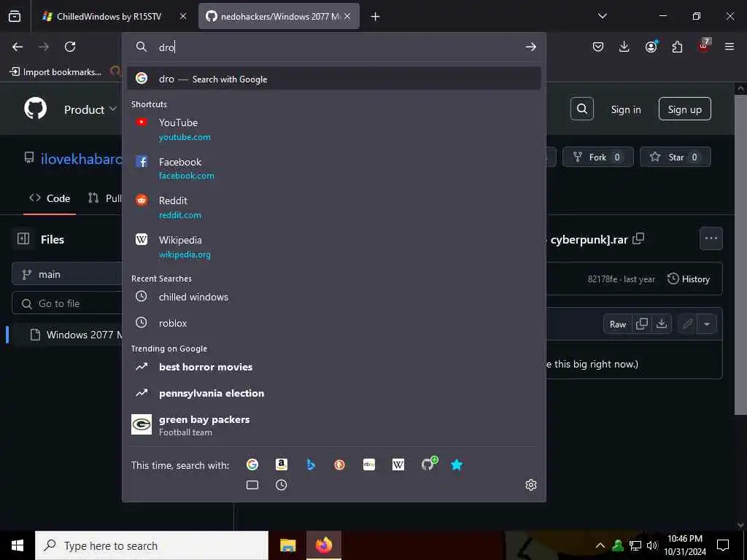Select trending 'best horror movies'
The height and width of the screenshot is (560, 747).
coord(334,367)
